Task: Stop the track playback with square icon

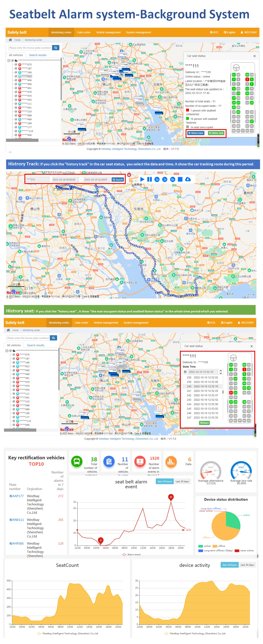Action: (x=180, y=179)
